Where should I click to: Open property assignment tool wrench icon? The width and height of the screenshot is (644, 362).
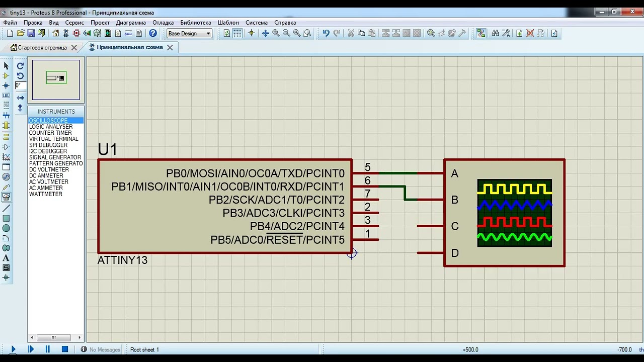click(506, 33)
